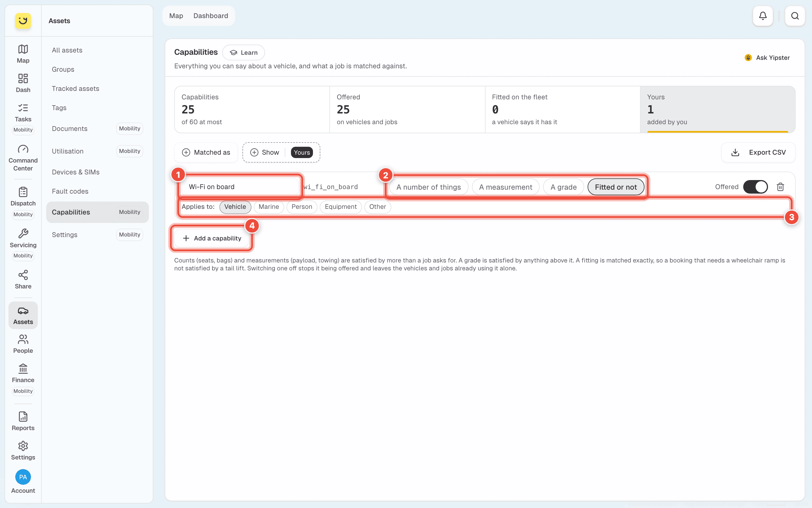Select the 'Fitted or not' type
The image size is (812, 508).
point(616,187)
